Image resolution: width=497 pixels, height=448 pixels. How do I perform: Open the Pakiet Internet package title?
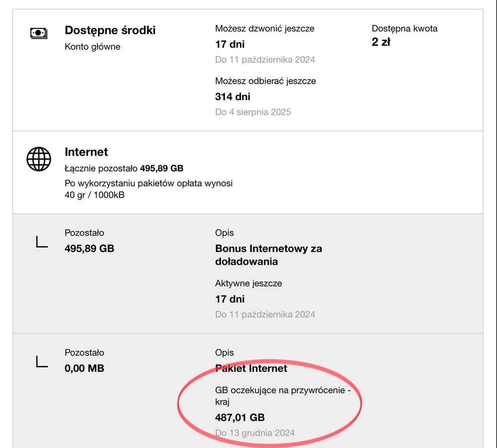[251, 368]
